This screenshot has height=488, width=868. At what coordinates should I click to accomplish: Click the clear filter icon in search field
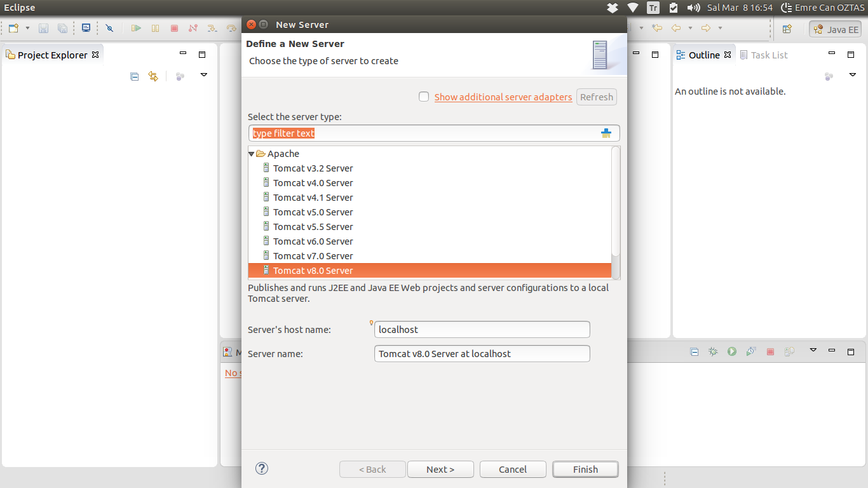(x=606, y=133)
